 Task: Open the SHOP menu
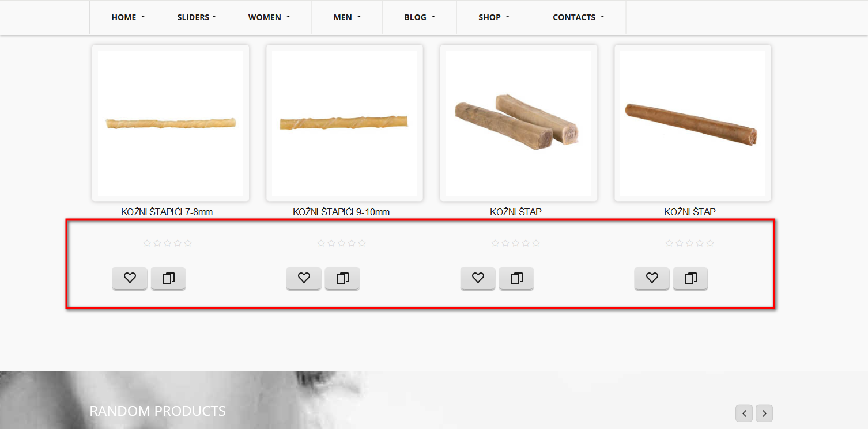click(x=494, y=17)
